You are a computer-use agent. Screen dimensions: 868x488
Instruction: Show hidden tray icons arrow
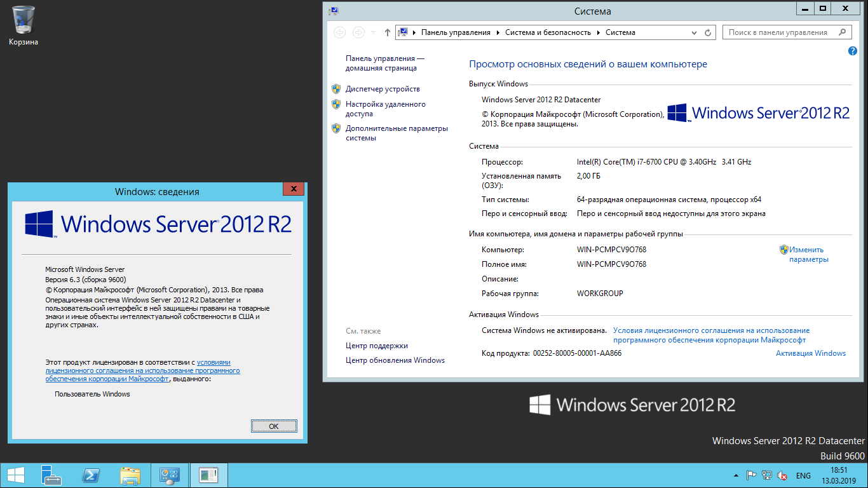735,475
